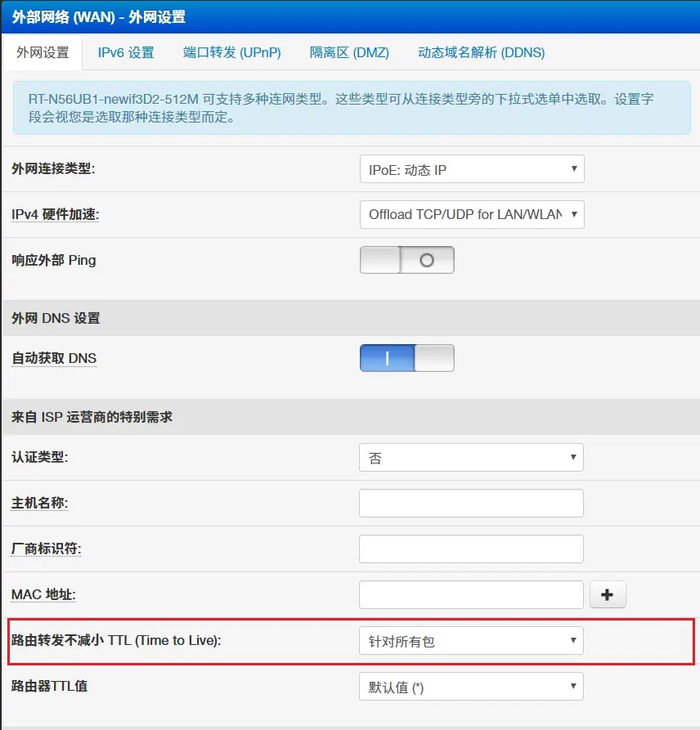700x730 pixels.
Task: Click the 自动获取 DNS label text
Action: pyautogui.click(x=54, y=358)
